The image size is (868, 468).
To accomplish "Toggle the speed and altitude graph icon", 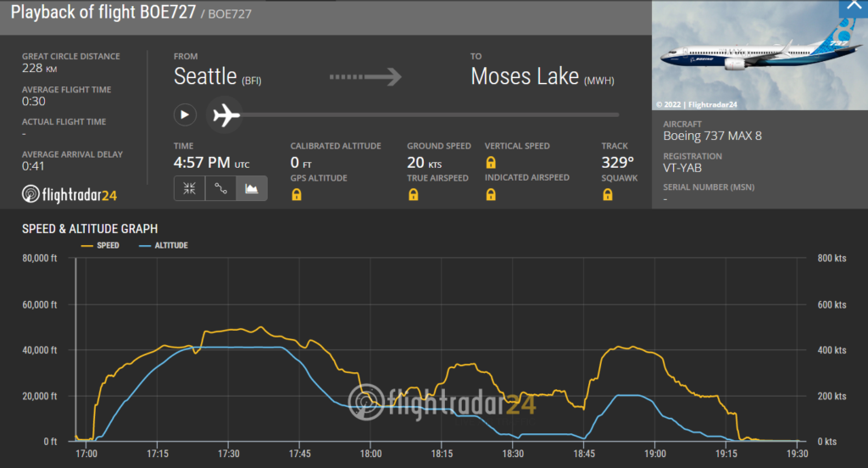I will 252,188.
